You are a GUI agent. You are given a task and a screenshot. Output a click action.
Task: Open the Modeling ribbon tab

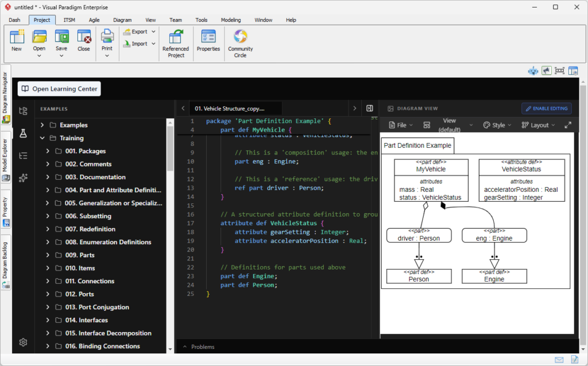(x=231, y=20)
